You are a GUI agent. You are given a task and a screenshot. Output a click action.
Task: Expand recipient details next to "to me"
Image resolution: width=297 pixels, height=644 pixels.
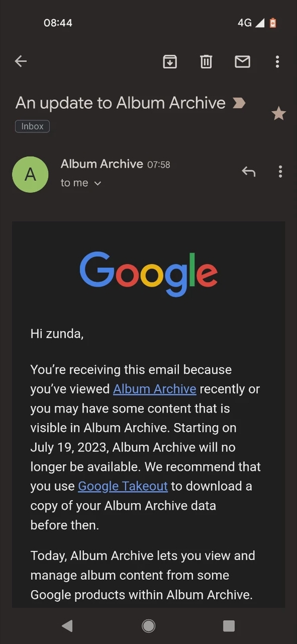[97, 184]
